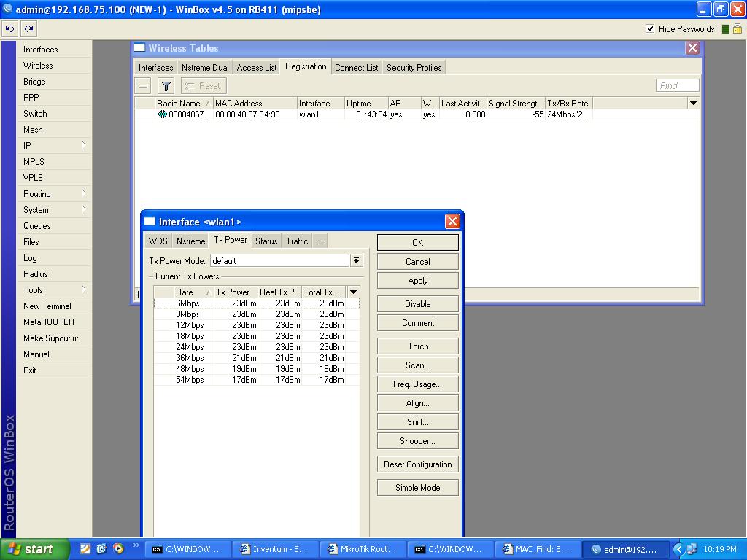Open the column selector arrow in Registration table
Image resolution: width=747 pixels, height=560 pixels.
point(692,103)
